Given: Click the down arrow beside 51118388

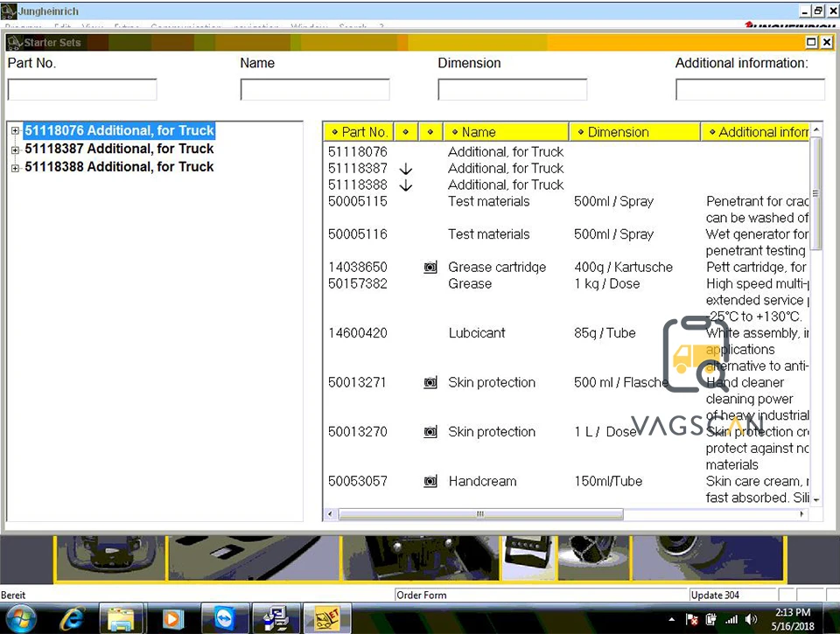Looking at the screenshot, I should tap(406, 185).
